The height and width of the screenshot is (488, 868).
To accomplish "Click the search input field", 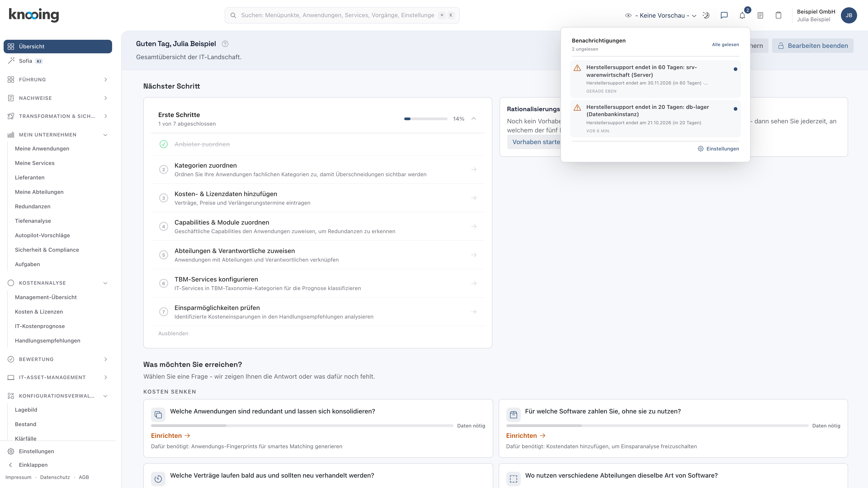I will [342, 16].
